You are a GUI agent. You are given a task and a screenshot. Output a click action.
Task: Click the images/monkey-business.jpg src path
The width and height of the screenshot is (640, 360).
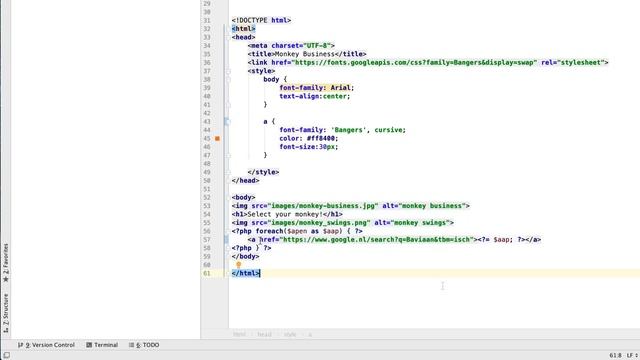click(x=323, y=206)
